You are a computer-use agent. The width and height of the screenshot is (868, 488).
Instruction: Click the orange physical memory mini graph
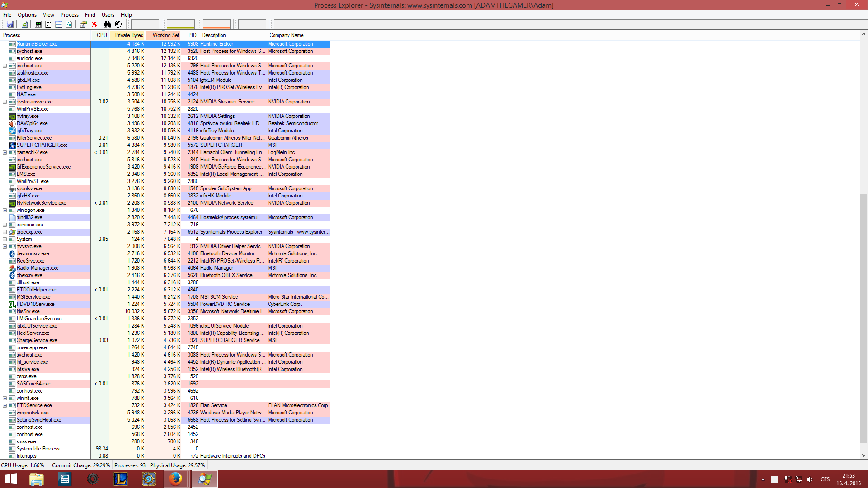(x=217, y=24)
